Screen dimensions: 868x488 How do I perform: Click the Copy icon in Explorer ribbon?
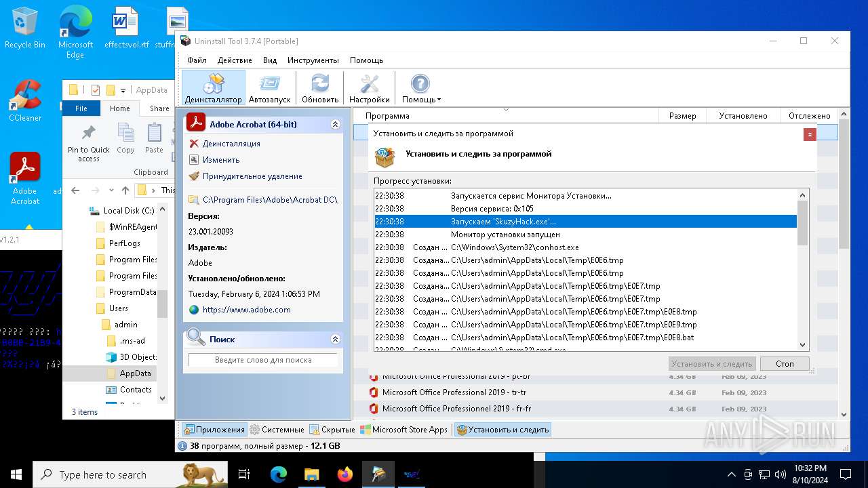[x=125, y=139]
